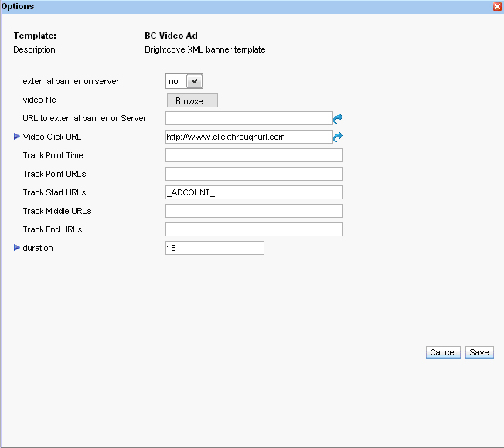Click the 'Track Start URLs' label
The height and width of the screenshot is (448, 504).
tap(54, 192)
